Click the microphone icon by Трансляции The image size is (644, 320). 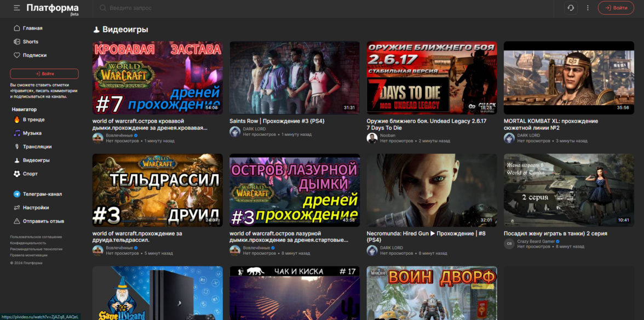click(x=17, y=147)
